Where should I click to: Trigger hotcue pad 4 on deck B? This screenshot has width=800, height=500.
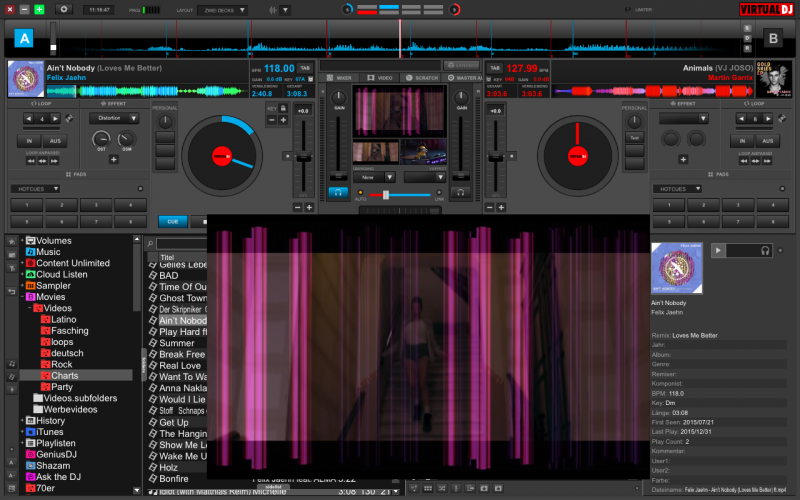point(772,205)
